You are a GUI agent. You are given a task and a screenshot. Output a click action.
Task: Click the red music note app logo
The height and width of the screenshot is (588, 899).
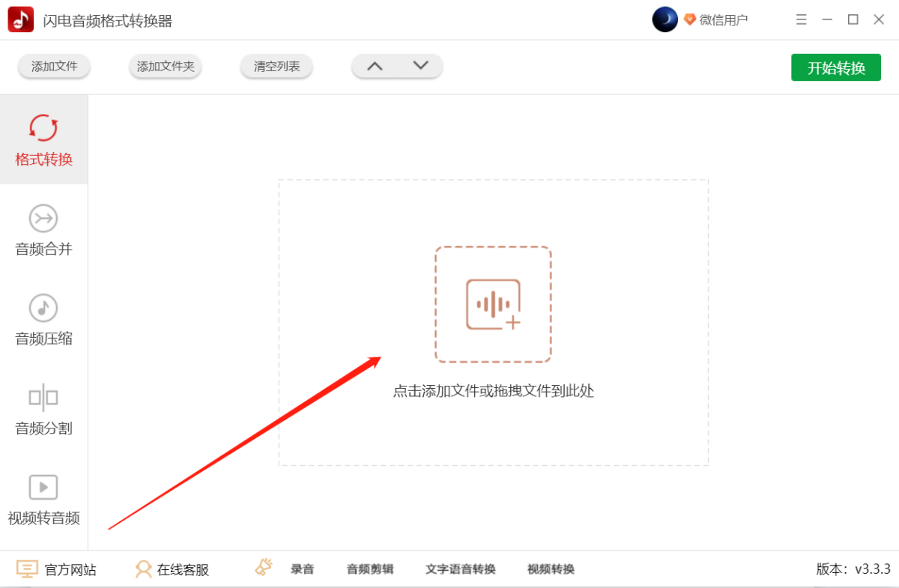(20, 19)
